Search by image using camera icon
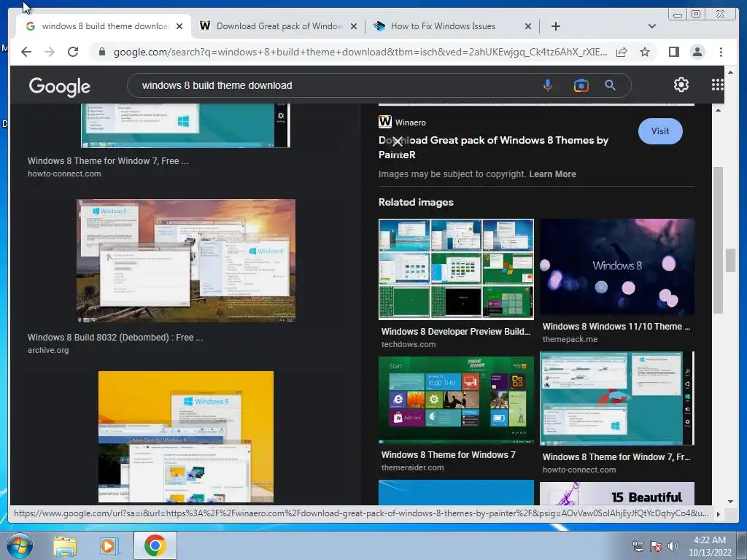The height and width of the screenshot is (560, 747). pos(581,86)
